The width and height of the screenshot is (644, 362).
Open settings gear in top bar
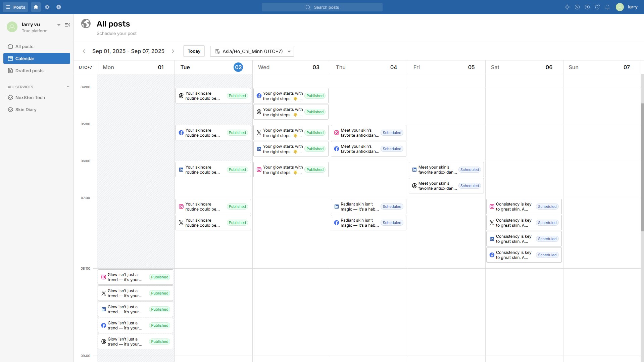[x=47, y=7]
